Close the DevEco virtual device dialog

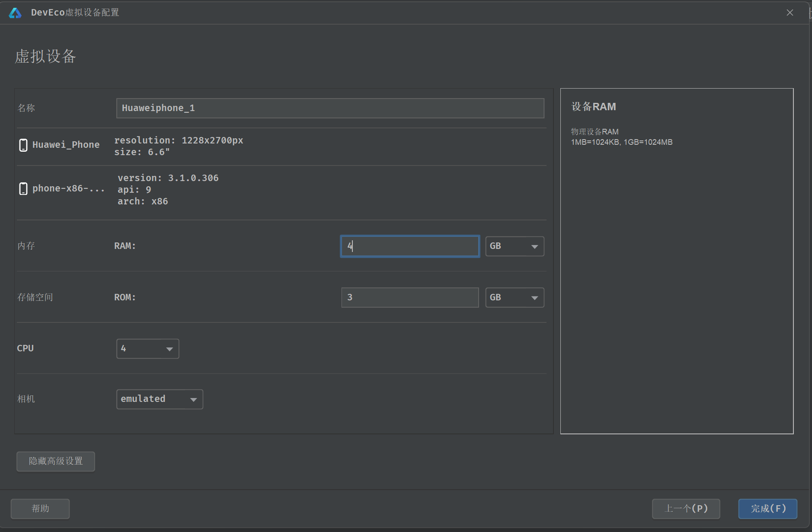tap(790, 13)
